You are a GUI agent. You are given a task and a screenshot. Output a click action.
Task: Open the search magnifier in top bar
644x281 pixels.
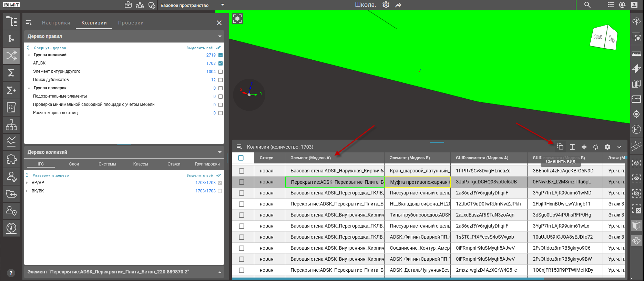click(x=587, y=5)
